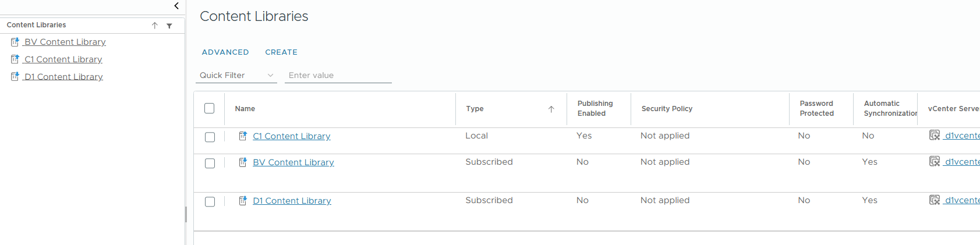Tick the select-all checkbox in the table header
The width and height of the screenshot is (980, 245).
(x=210, y=108)
